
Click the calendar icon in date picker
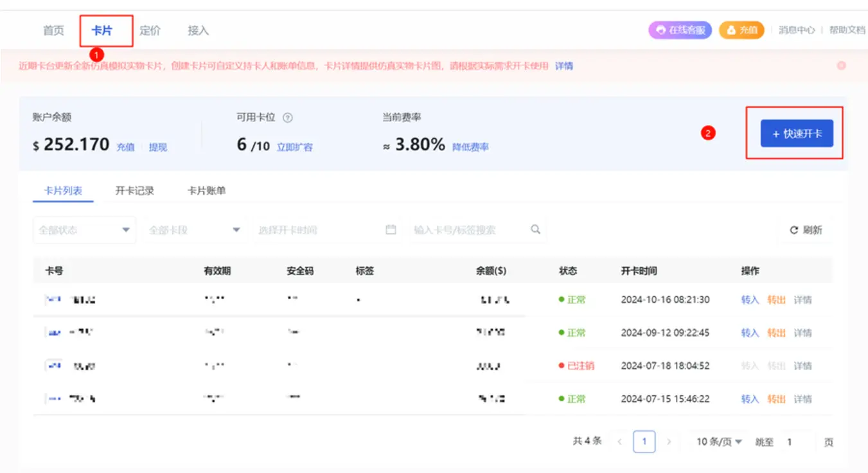391,230
